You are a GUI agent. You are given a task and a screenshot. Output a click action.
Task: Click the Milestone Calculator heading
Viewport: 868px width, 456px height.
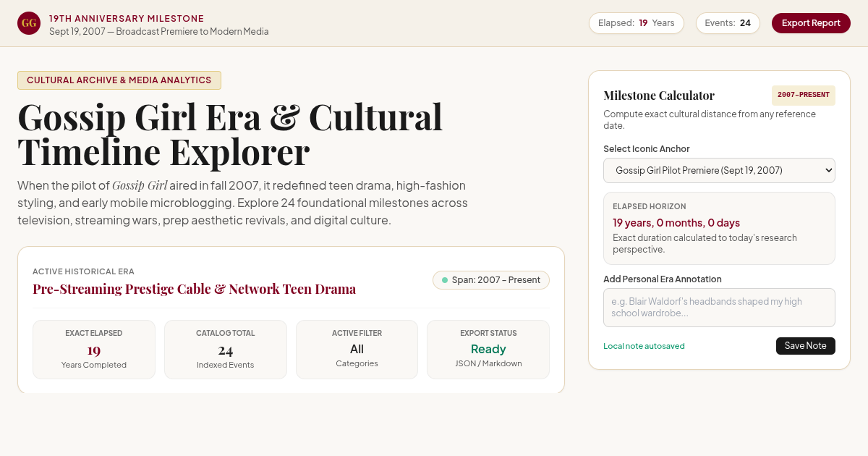(x=659, y=96)
